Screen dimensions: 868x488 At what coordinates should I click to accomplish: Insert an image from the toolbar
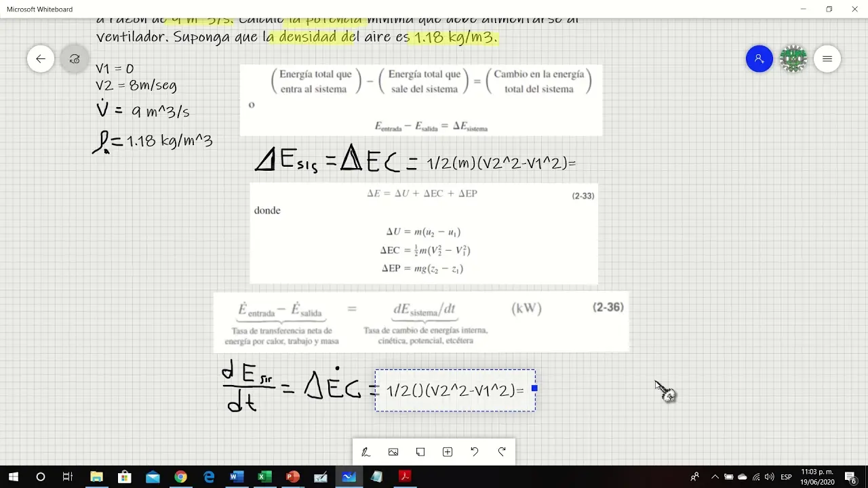(393, 452)
